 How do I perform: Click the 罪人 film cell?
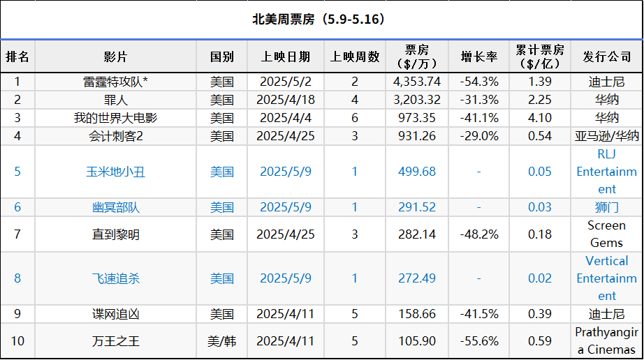pyautogui.click(x=115, y=100)
